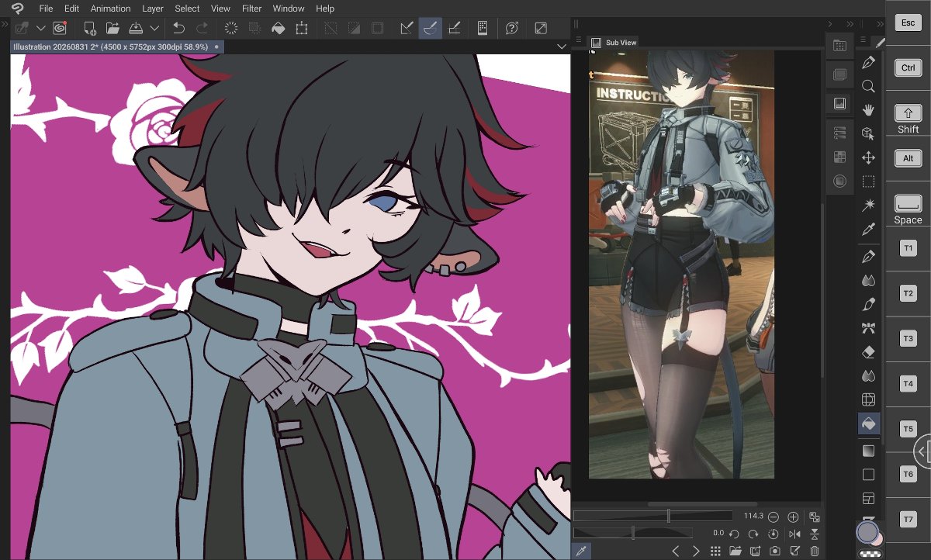
Task: Toggle Snap to Ruler
Action: coord(407,28)
